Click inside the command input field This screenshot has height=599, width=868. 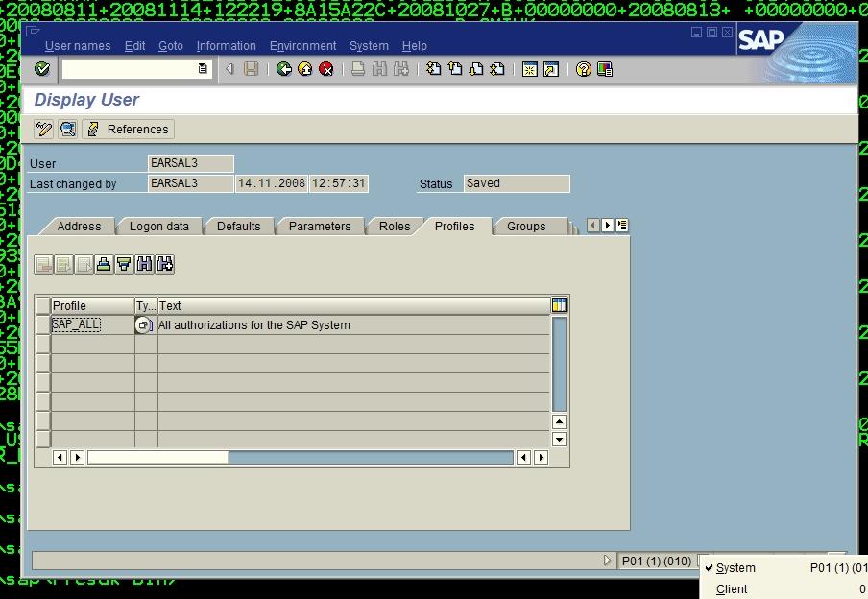(130, 69)
